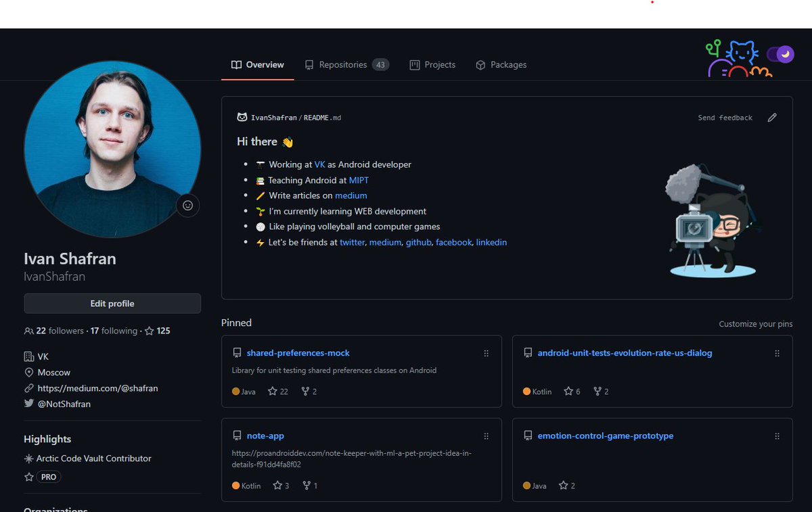Click the Edit profile button
This screenshot has height=512, width=812.
click(x=112, y=304)
